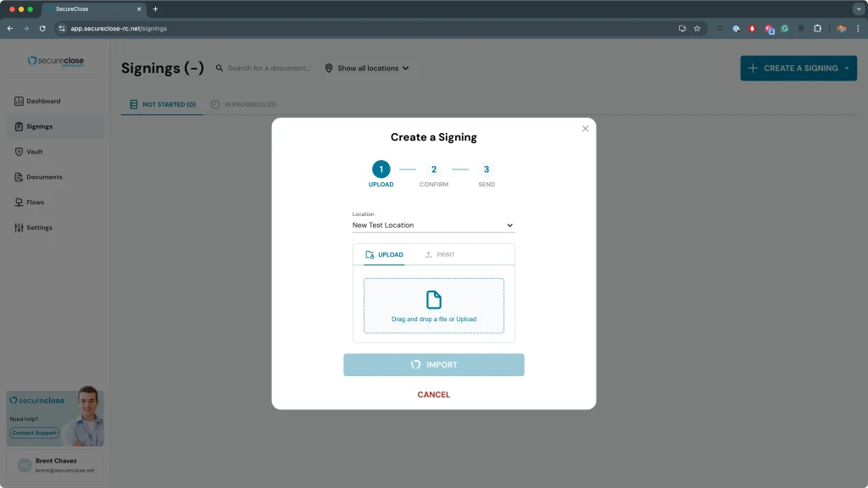Expand the Create a Signing button arrow
The height and width of the screenshot is (488, 868).
(846, 69)
